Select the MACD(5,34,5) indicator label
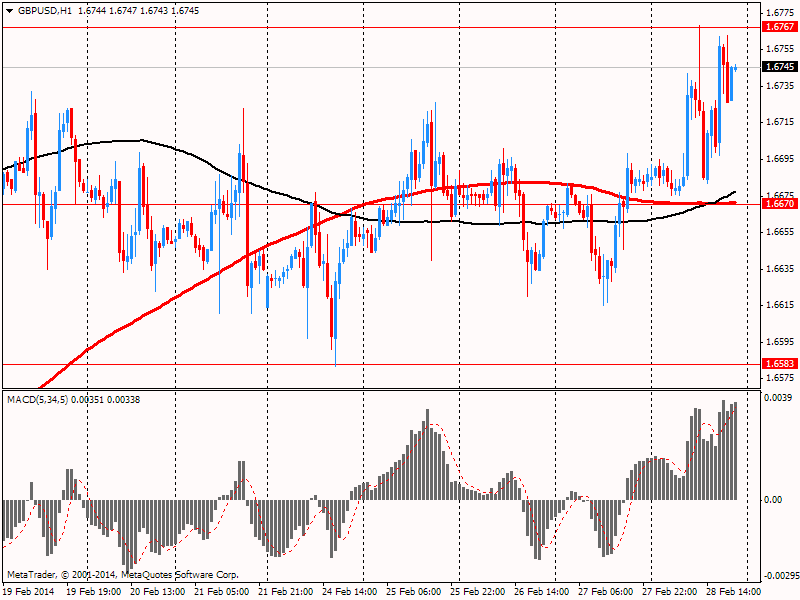This screenshot has width=800, height=600. [38, 399]
